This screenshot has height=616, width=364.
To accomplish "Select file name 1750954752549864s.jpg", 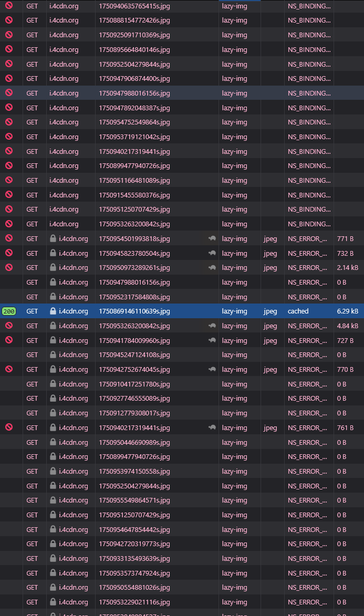I will (134, 122).
